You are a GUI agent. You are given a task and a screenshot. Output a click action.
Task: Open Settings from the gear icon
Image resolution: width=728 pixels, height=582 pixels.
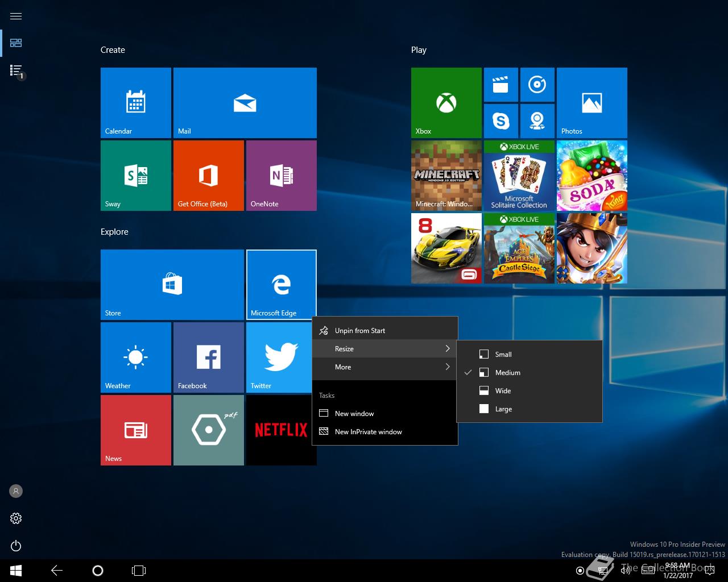(x=16, y=518)
